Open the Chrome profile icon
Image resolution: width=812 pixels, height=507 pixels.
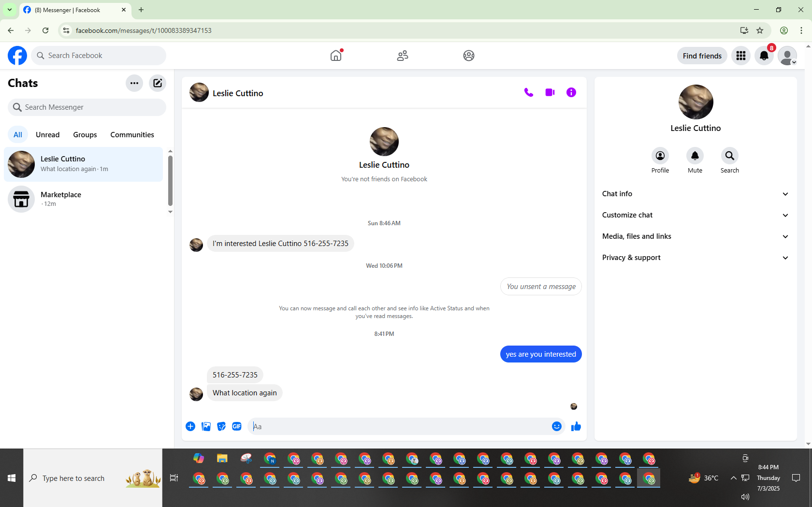[784, 30]
